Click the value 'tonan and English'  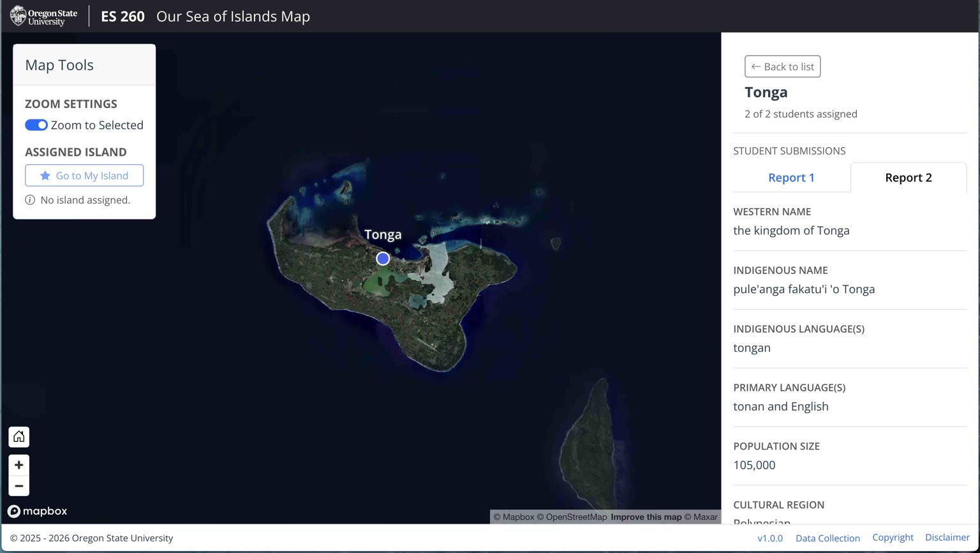(x=781, y=407)
